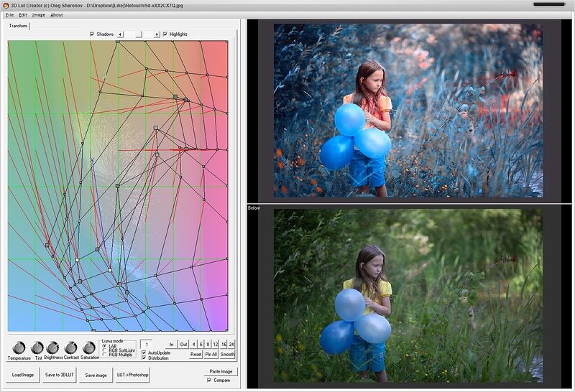This screenshot has width=575, height=392.
Task: Click the Contrast knob
Action: pyautogui.click(x=70, y=347)
